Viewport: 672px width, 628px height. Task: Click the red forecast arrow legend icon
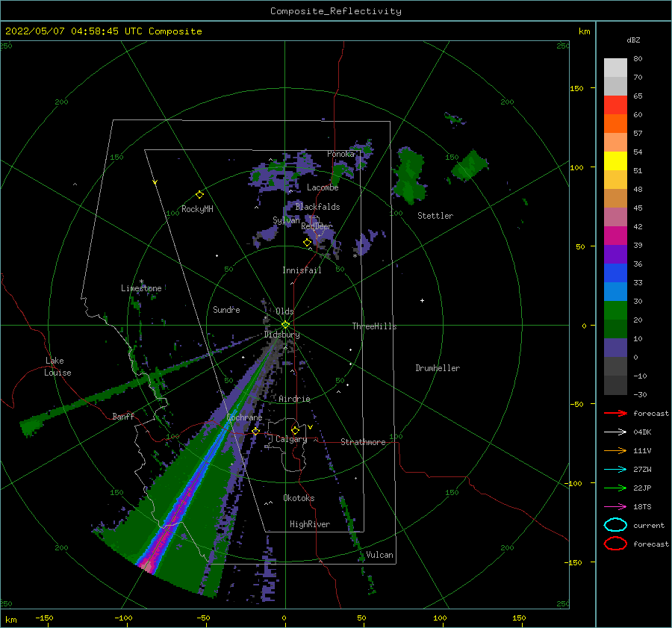click(615, 413)
